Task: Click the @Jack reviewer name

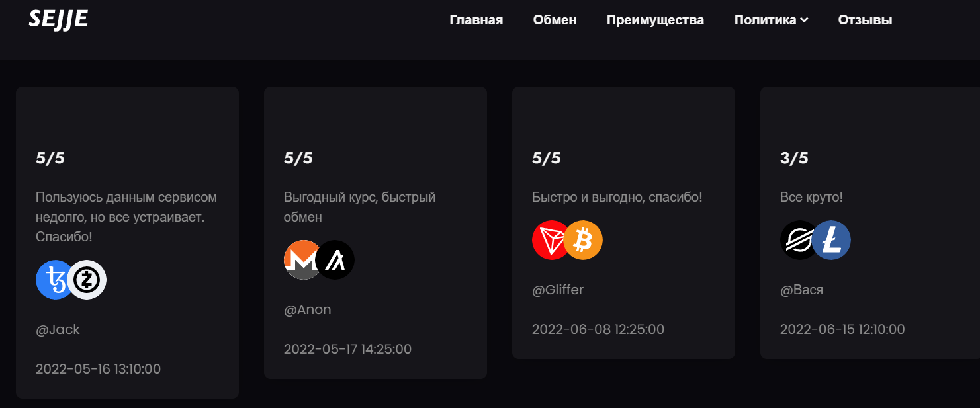Action: tap(58, 330)
